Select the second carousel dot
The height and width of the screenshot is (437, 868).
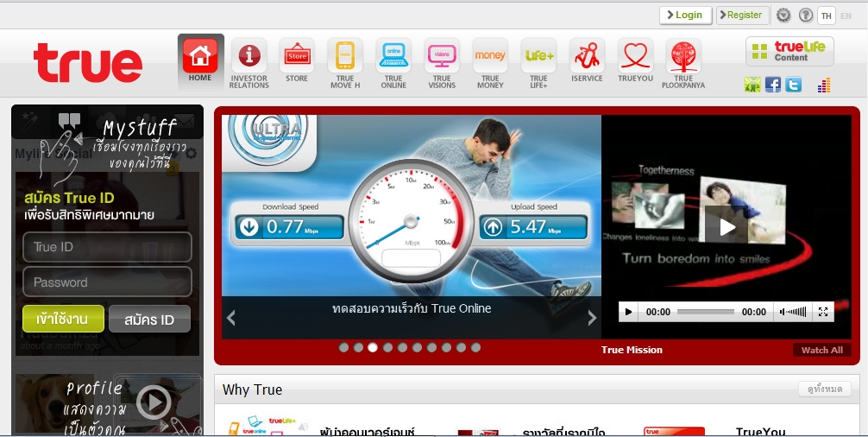(358, 347)
